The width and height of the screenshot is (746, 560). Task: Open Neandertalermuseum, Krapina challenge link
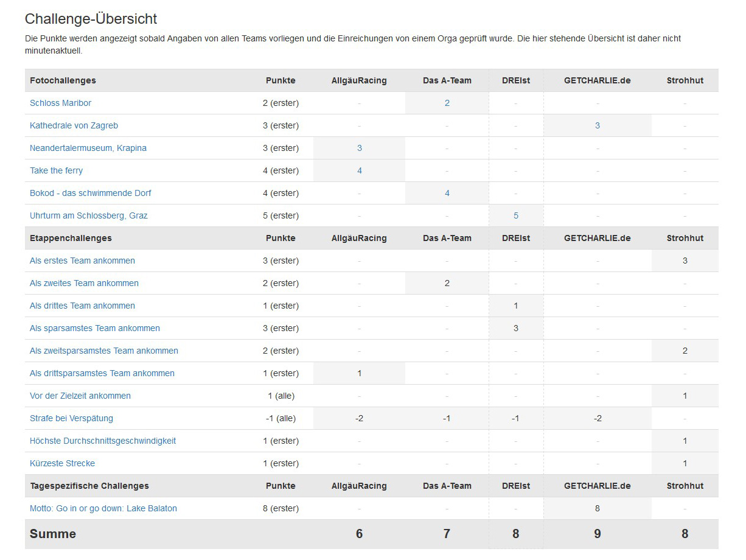pos(88,148)
